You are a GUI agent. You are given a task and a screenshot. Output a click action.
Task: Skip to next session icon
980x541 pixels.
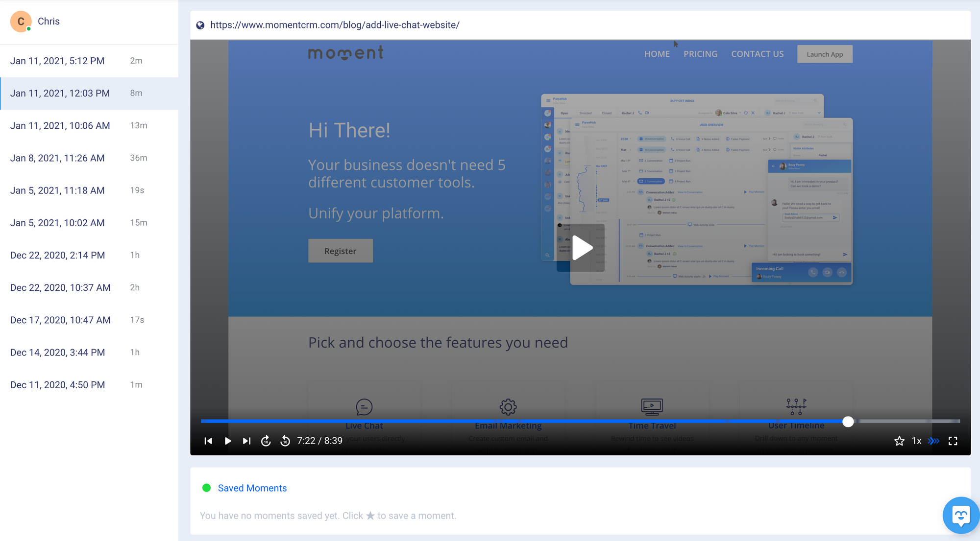[246, 441]
